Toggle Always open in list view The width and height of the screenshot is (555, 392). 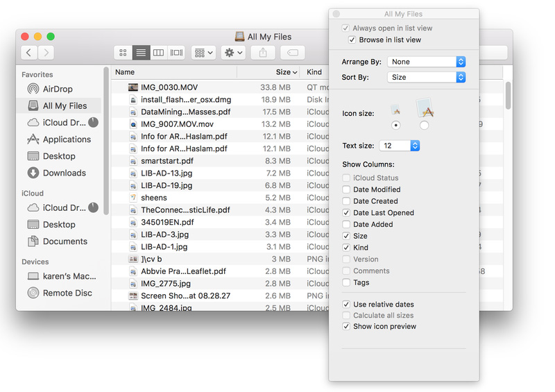tap(345, 28)
